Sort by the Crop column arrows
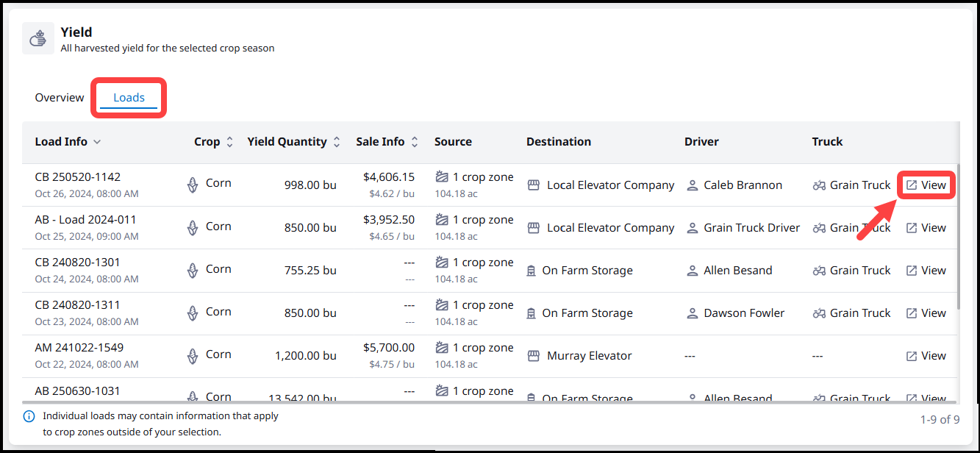The image size is (980, 453). click(229, 142)
